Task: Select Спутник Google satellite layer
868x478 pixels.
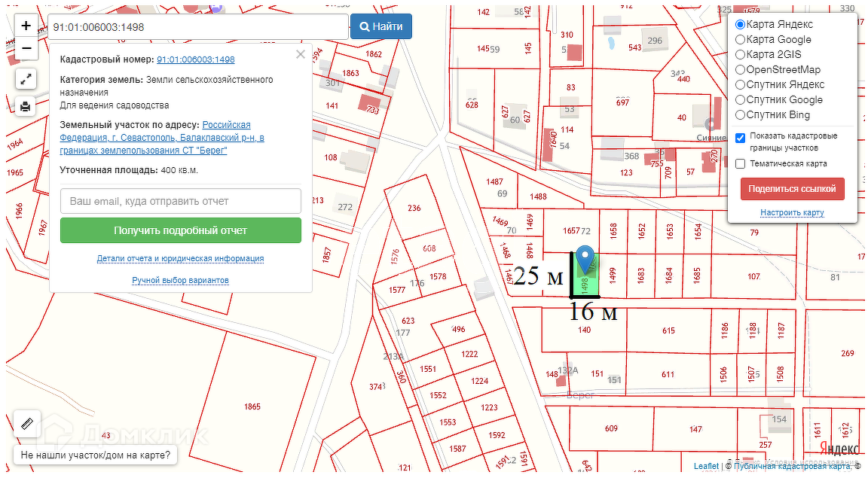Action: point(740,99)
